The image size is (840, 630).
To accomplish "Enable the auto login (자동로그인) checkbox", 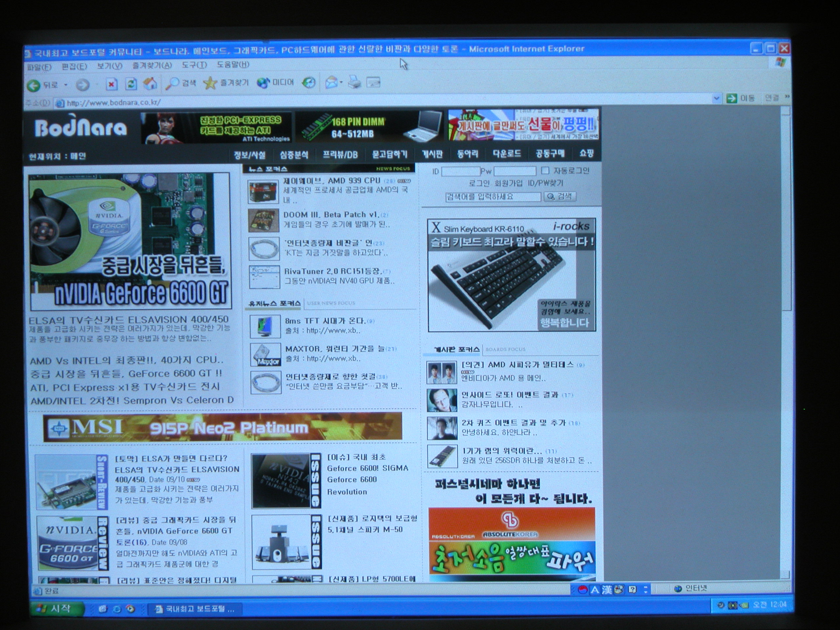I will 545,170.
